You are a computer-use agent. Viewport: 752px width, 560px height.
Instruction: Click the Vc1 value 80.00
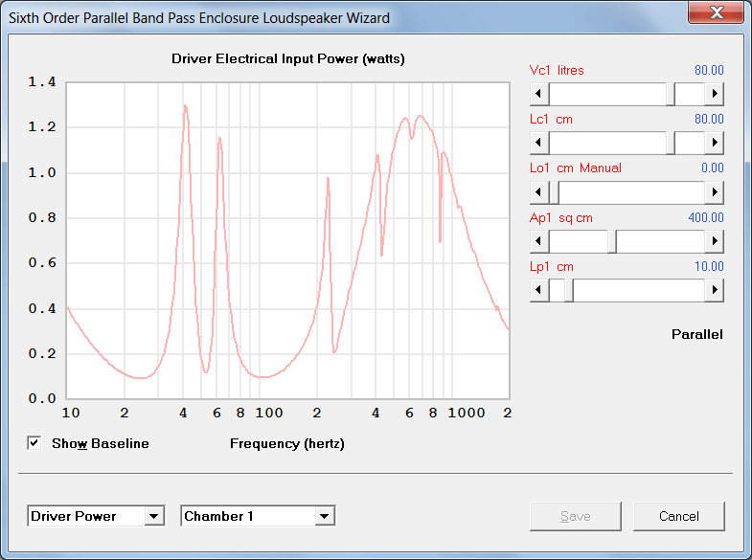pos(709,71)
